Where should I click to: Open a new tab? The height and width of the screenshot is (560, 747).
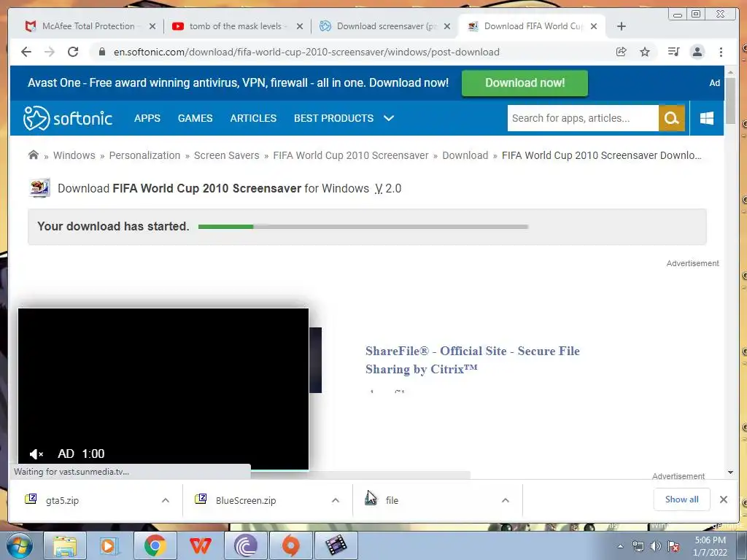pyautogui.click(x=622, y=26)
